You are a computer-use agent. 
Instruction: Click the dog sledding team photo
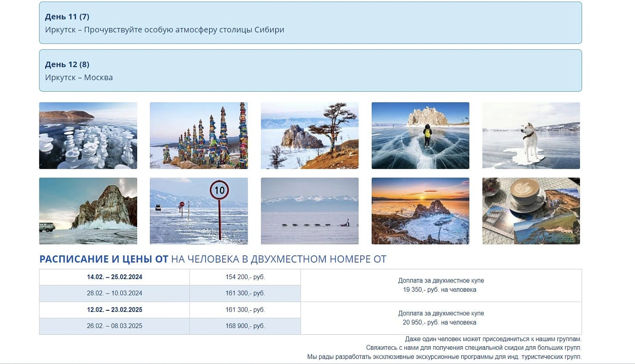pos(309,211)
